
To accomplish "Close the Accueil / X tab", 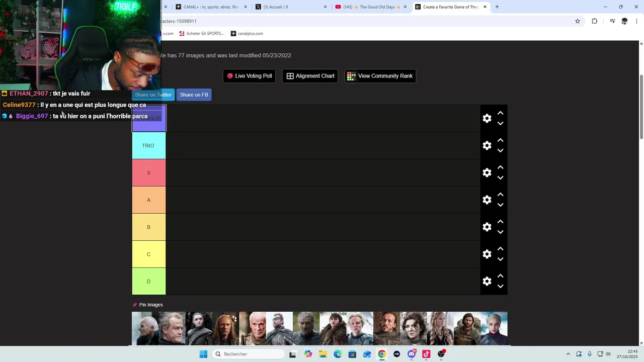I will click(x=325, y=7).
